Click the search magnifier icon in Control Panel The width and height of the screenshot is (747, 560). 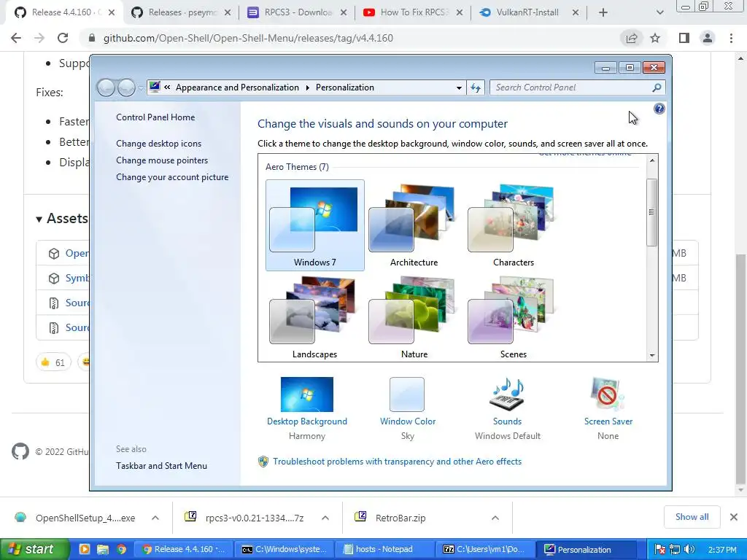click(657, 87)
